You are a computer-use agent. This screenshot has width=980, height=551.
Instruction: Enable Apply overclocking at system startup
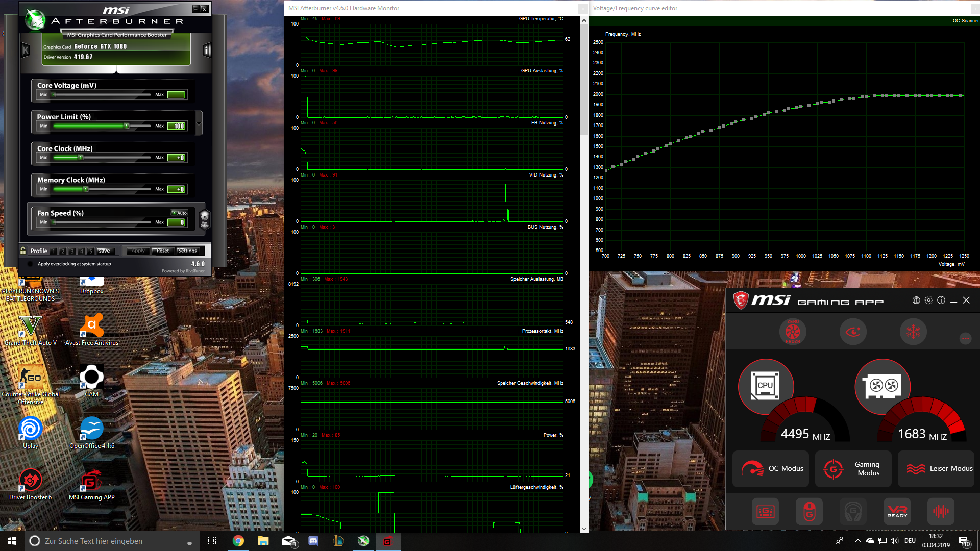click(x=30, y=264)
